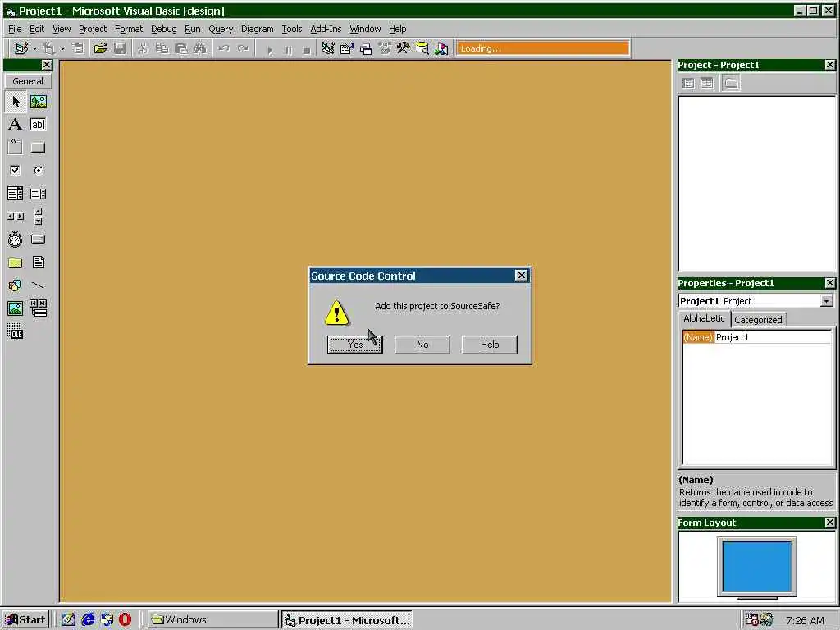The height and width of the screenshot is (630, 840).
Task: Click Yes in Source Code Control dialog
Action: 354,345
